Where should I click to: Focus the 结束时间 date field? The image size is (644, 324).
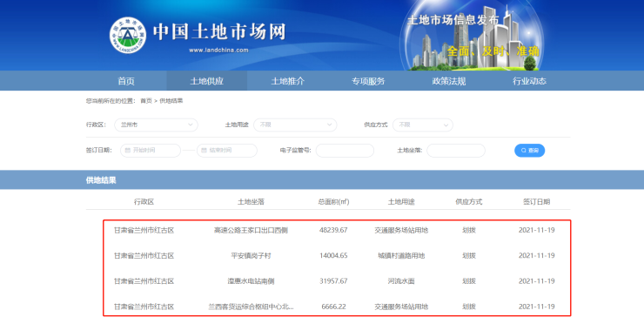point(227,151)
